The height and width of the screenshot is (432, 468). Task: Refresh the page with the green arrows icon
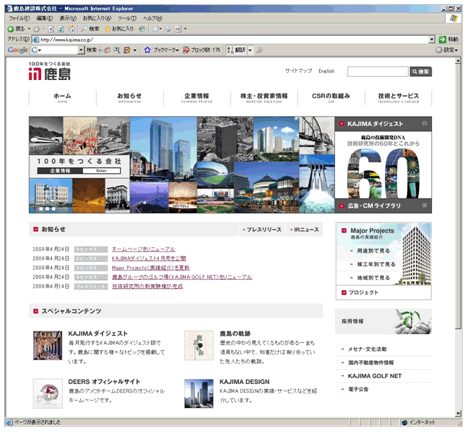point(61,29)
